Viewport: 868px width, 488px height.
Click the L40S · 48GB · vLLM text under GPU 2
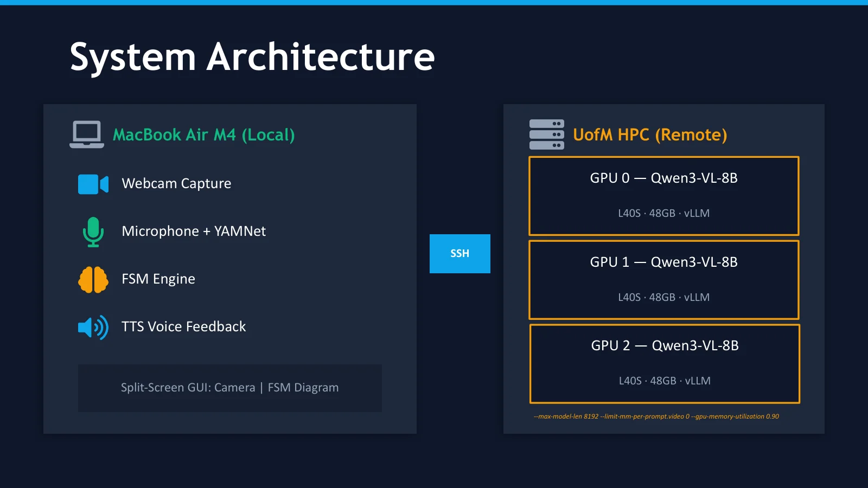665,381
